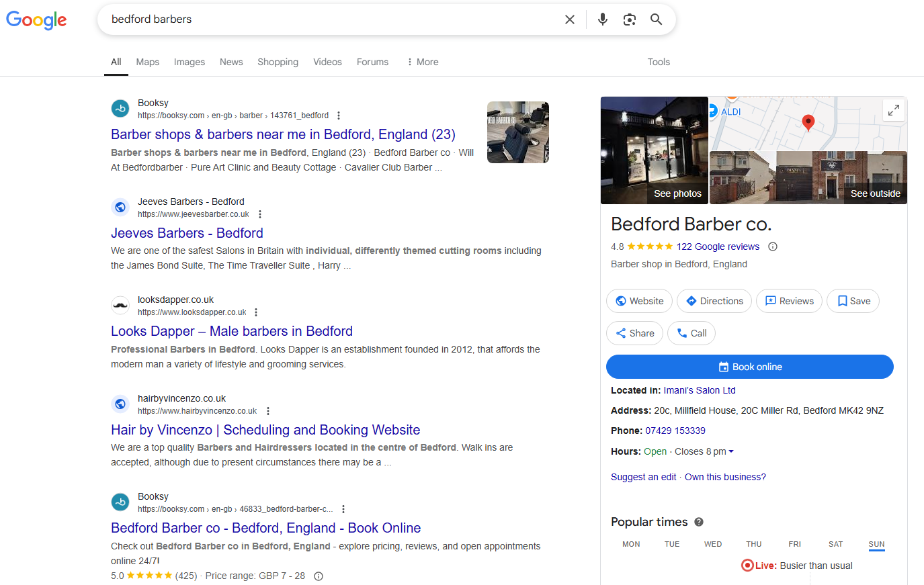Select MON in Popular times
This screenshot has width=924, height=585.
pos(631,544)
